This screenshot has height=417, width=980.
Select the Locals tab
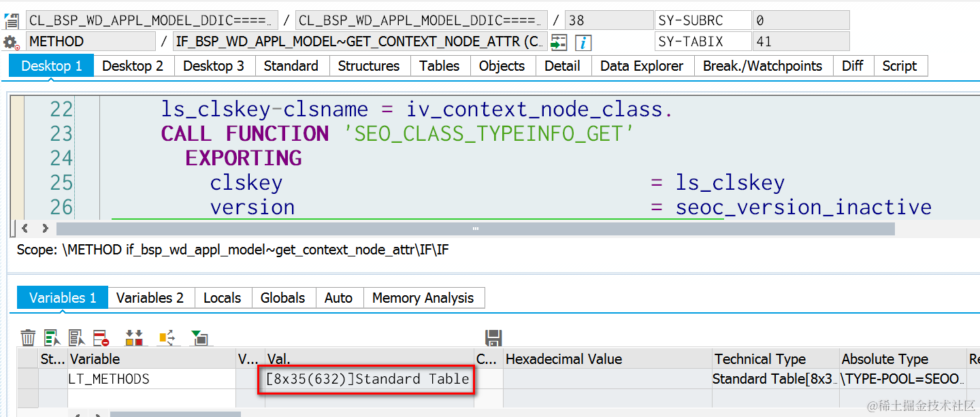coord(223,298)
